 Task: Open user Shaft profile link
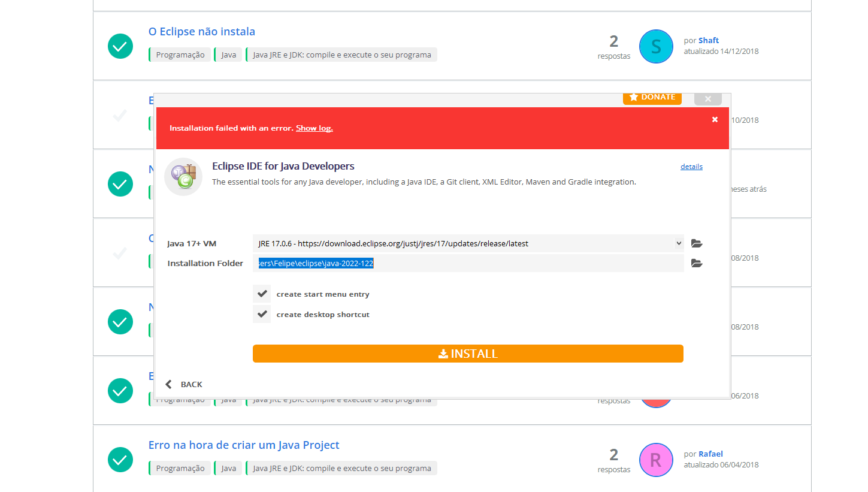click(709, 40)
